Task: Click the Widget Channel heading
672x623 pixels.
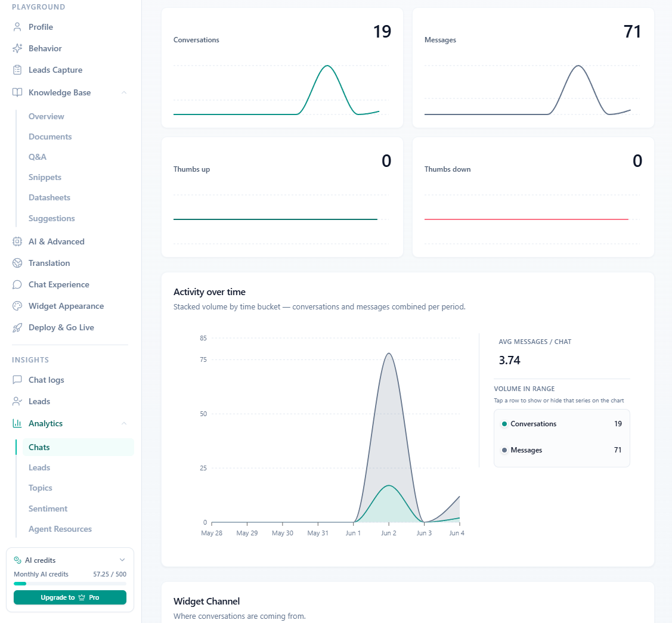Action: 206,601
